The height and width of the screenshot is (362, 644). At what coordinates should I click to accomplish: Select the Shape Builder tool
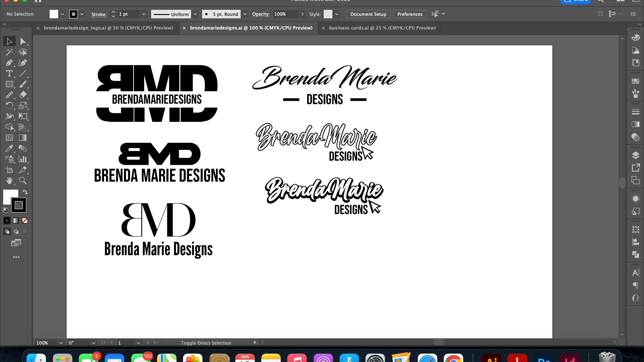point(9,127)
